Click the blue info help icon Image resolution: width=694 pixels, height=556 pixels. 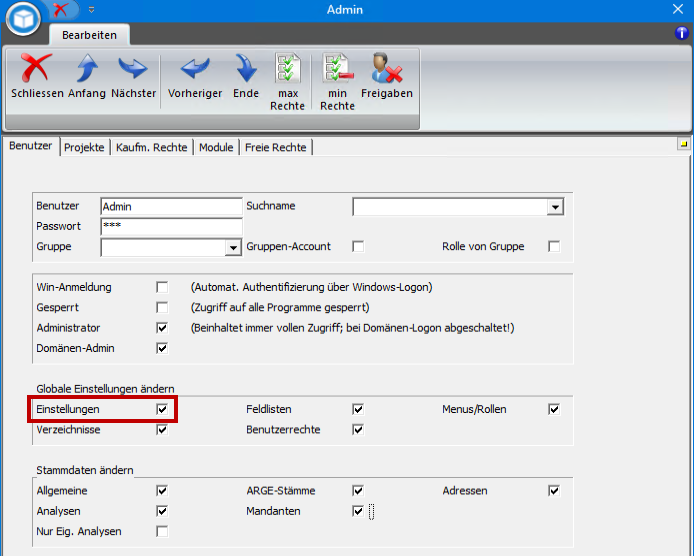point(682,33)
